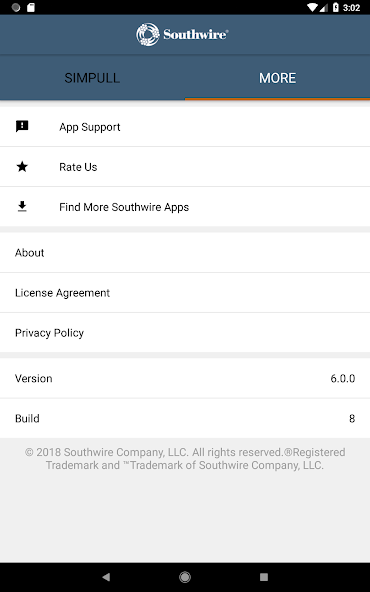
Task: Tap the SD card notification icon
Action: (31, 8)
